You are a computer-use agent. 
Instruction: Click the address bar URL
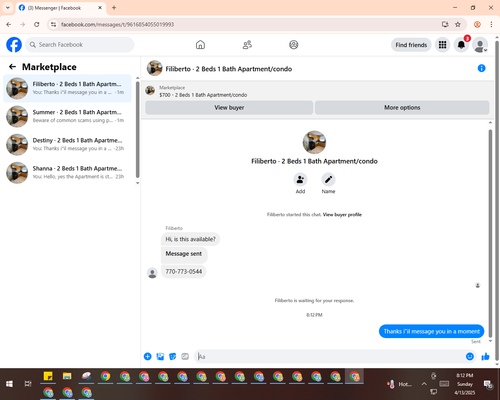[117, 24]
